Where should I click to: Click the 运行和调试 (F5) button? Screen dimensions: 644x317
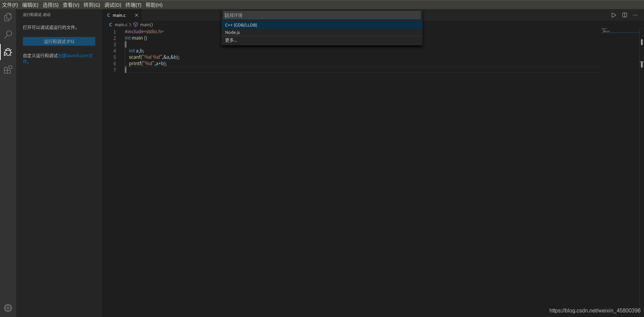(59, 41)
